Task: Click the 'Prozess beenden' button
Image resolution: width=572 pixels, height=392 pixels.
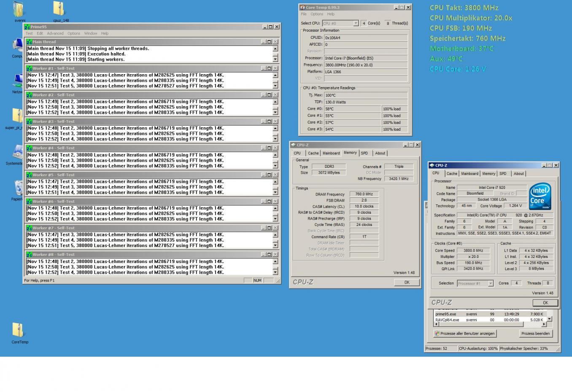Action: [x=535, y=333]
